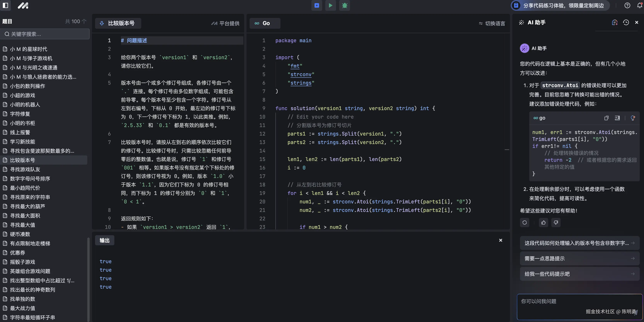Viewport: 644px width, 322px height.
Task: Click the green Run code button
Action: 330,5
